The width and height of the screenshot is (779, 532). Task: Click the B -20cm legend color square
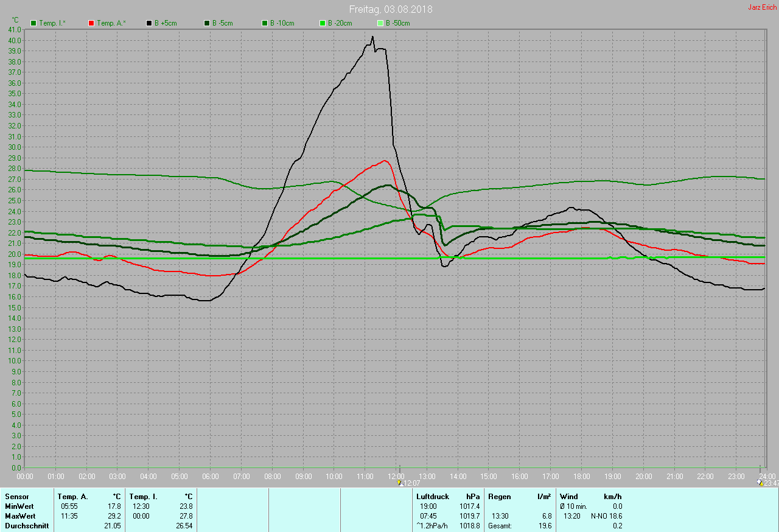pos(323,23)
